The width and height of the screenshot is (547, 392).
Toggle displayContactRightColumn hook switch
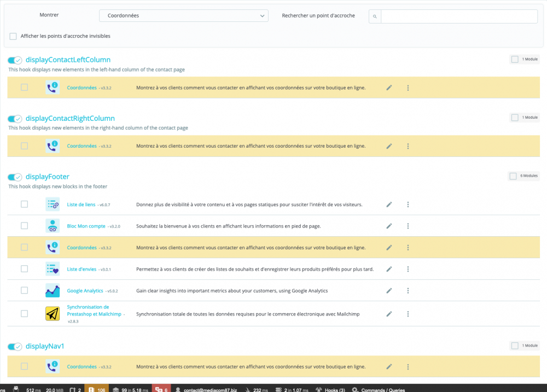pyautogui.click(x=15, y=119)
